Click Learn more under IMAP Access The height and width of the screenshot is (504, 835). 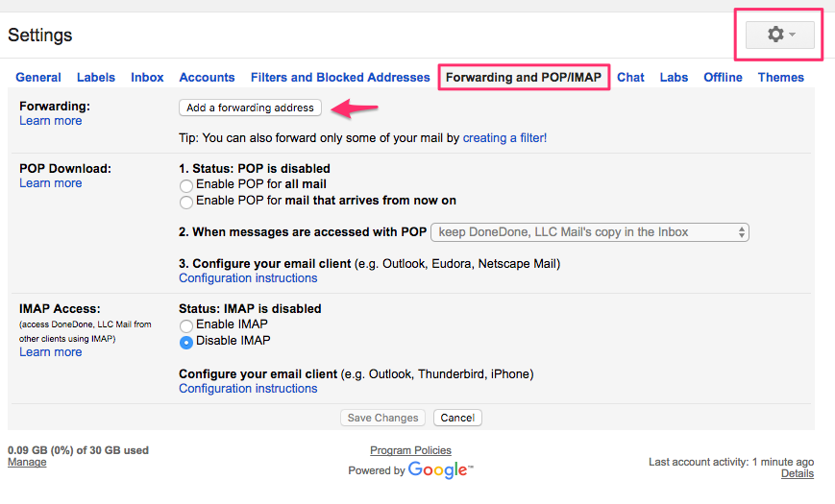(x=50, y=352)
